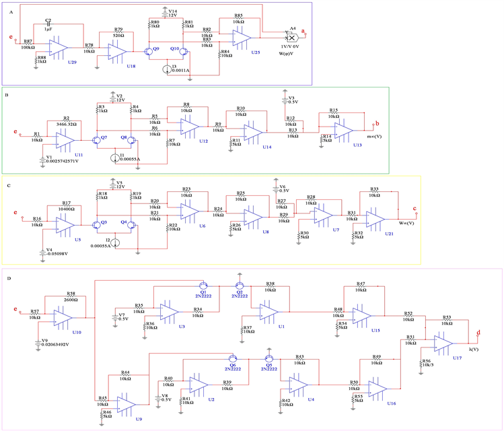Click the U29 op-amp symbol
504x431 pixels.
click(x=57, y=48)
